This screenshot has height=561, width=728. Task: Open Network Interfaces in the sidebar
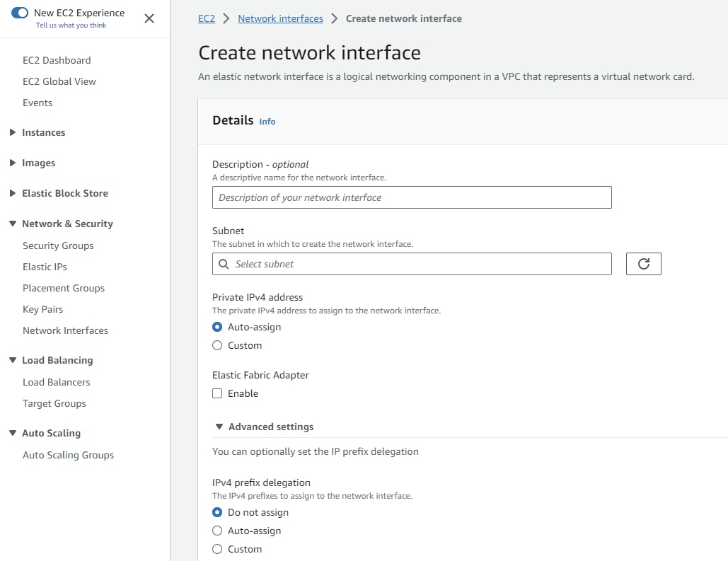(66, 330)
